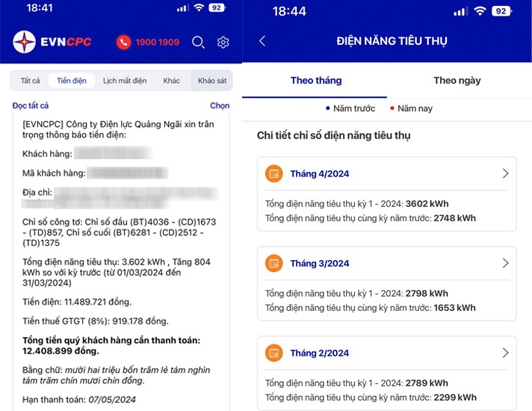
Task: Expand Tháng 3/2024 details chevron
Action: point(505,263)
